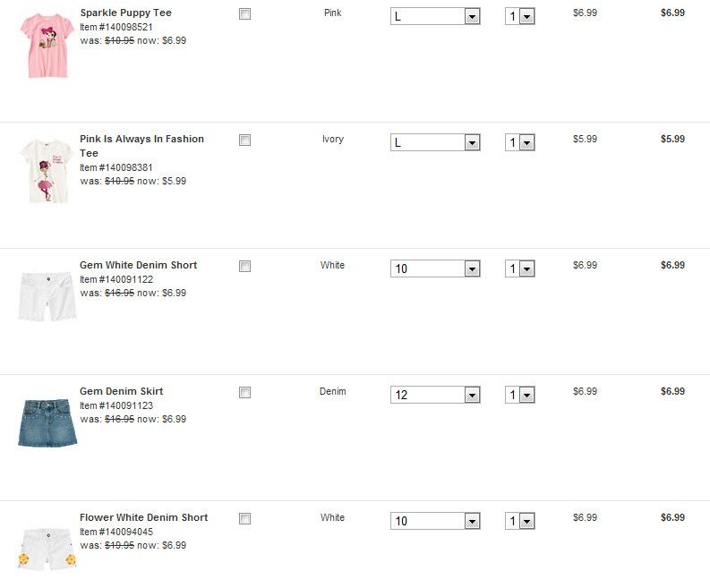Open the Gem Denim Skirt product link
710x588 pixels.
click(121, 392)
